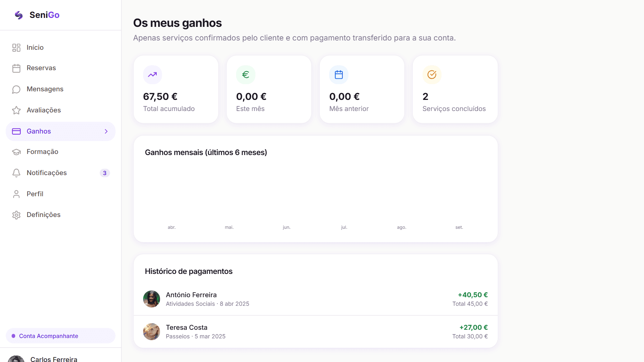
Task: Click the +27,00 € payment amount
Action: tap(473, 327)
